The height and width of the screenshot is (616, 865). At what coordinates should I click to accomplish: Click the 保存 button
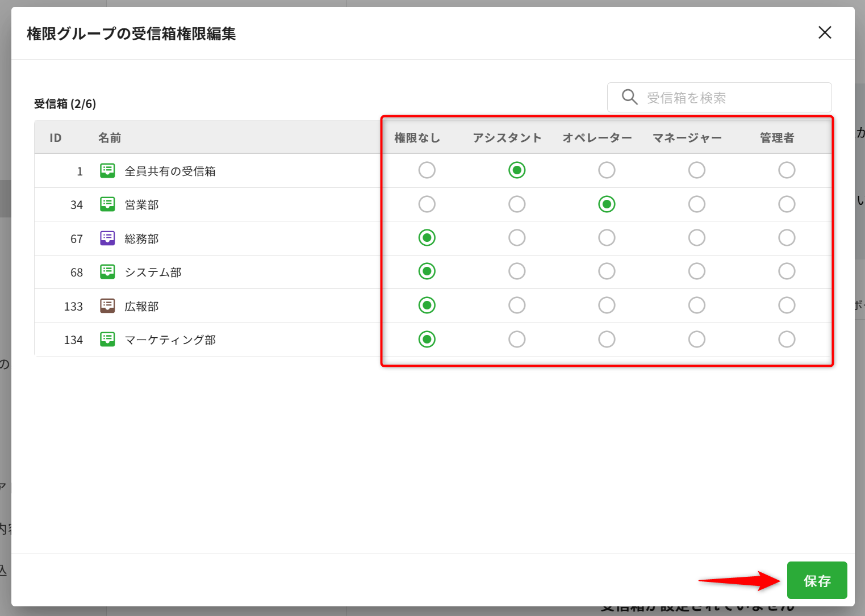pyautogui.click(x=817, y=580)
